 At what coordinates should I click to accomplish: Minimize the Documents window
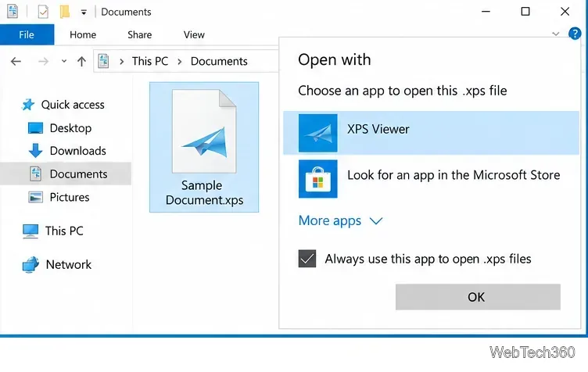(486, 12)
